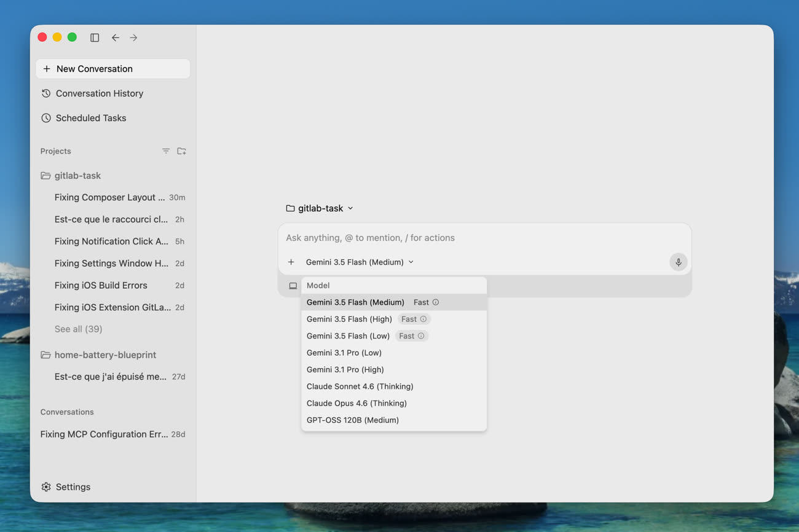This screenshot has width=799, height=532.
Task: Click the plus attachment icon in composer
Action: 291,262
